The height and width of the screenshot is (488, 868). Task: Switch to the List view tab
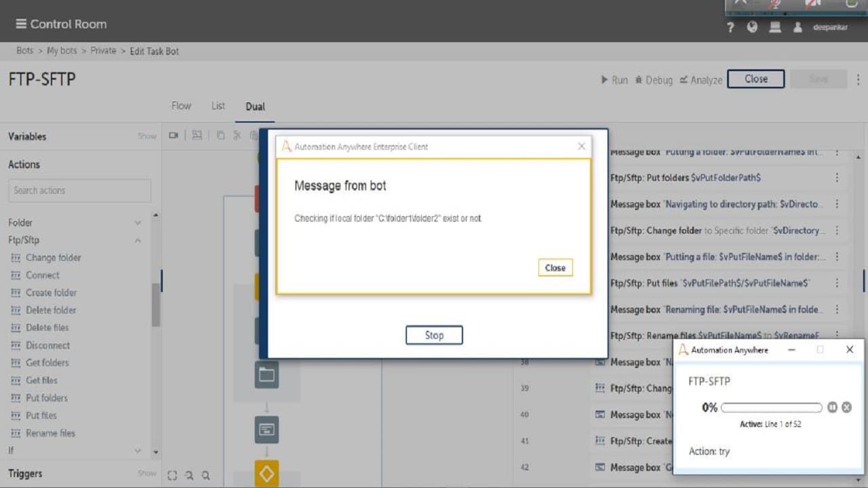(x=218, y=106)
